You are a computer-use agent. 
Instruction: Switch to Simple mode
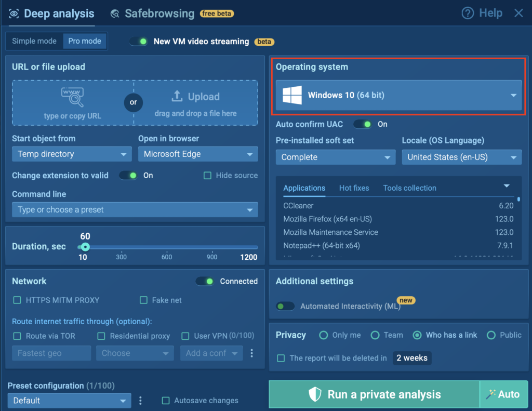[x=34, y=41]
